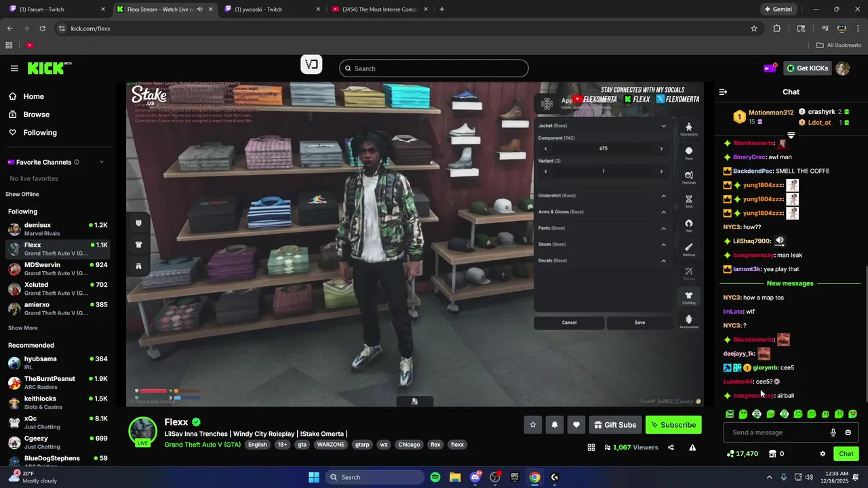Switch to The Most Intense YouTube tab

(378, 9)
